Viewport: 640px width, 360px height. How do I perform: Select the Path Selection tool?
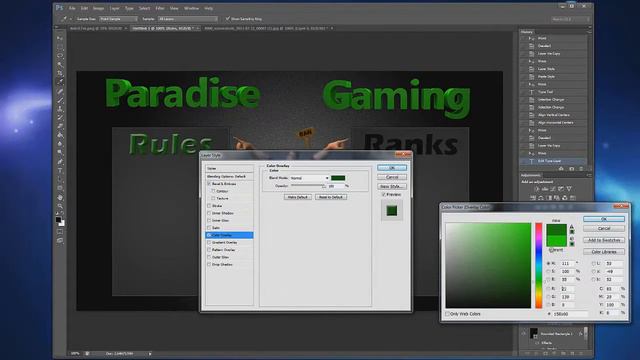point(60,179)
